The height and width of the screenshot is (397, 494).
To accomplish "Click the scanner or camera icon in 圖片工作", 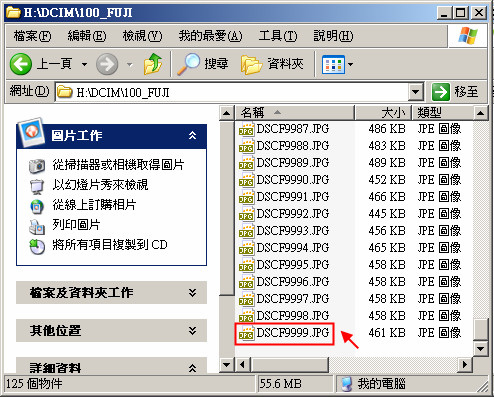I will [x=37, y=166].
